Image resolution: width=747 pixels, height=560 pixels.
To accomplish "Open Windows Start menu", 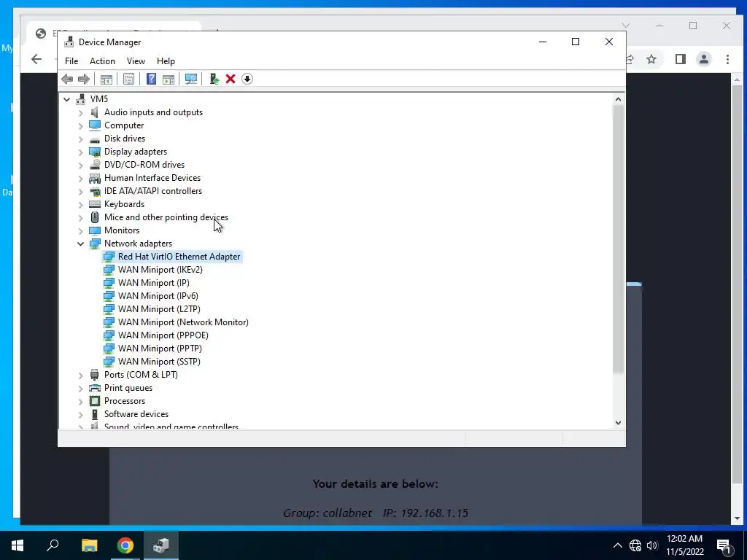I will [18, 545].
